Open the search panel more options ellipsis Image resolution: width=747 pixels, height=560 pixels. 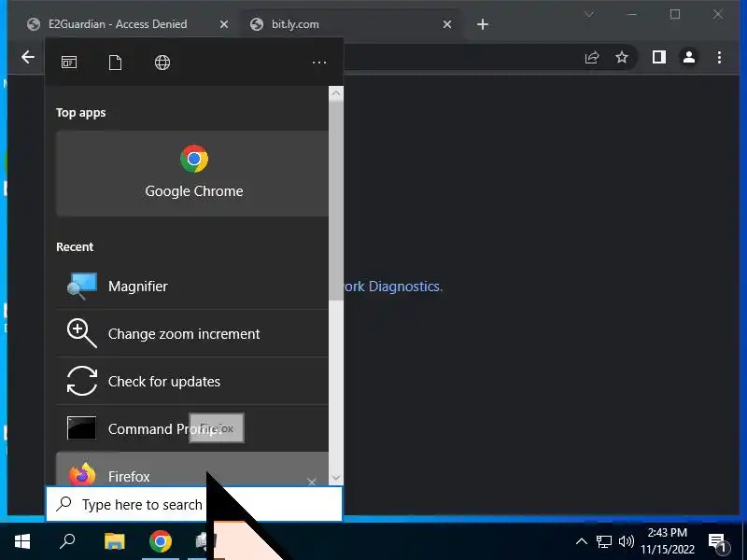(x=318, y=63)
